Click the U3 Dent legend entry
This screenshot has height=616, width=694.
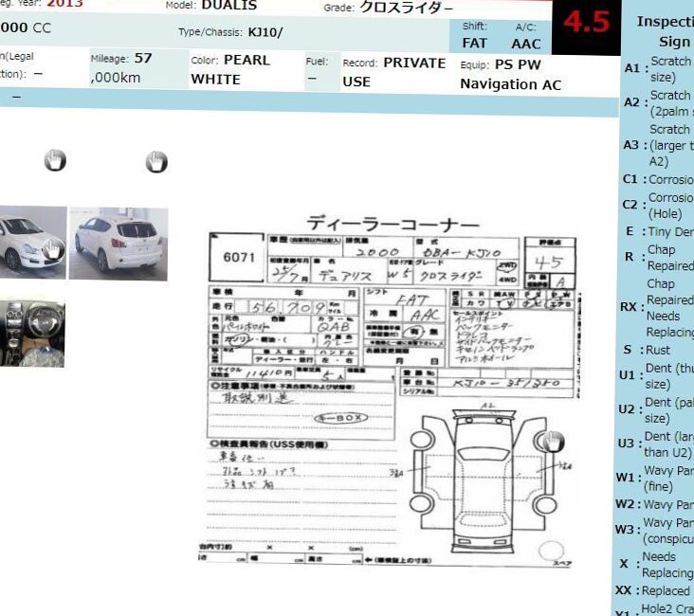tap(655, 444)
